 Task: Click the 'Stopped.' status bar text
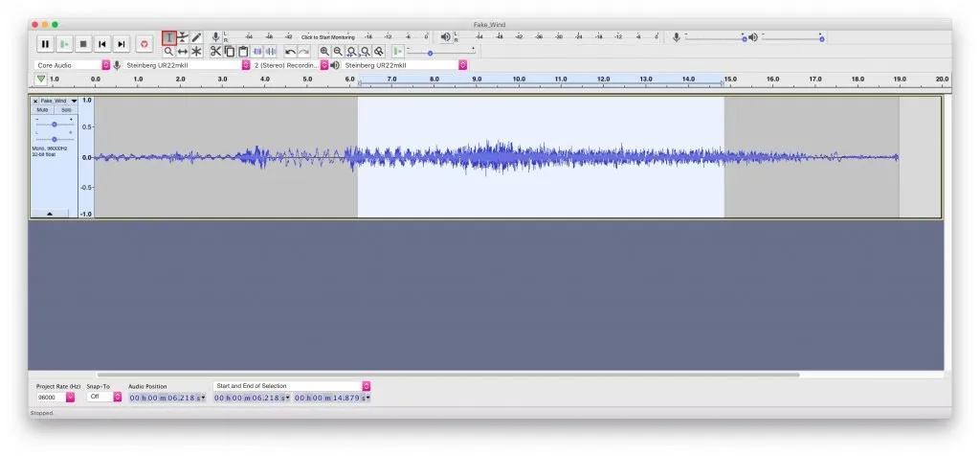[x=42, y=414]
